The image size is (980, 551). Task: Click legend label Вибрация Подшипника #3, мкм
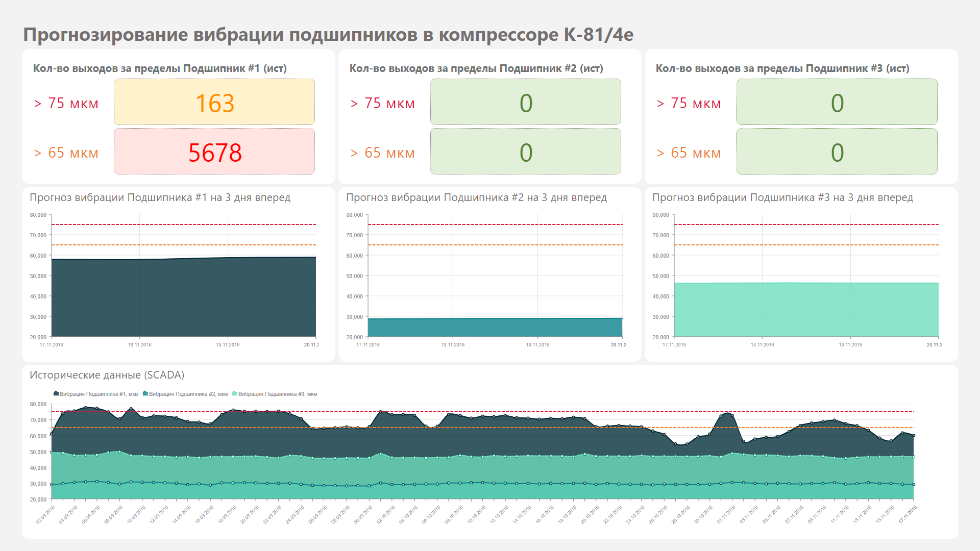tap(278, 394)
